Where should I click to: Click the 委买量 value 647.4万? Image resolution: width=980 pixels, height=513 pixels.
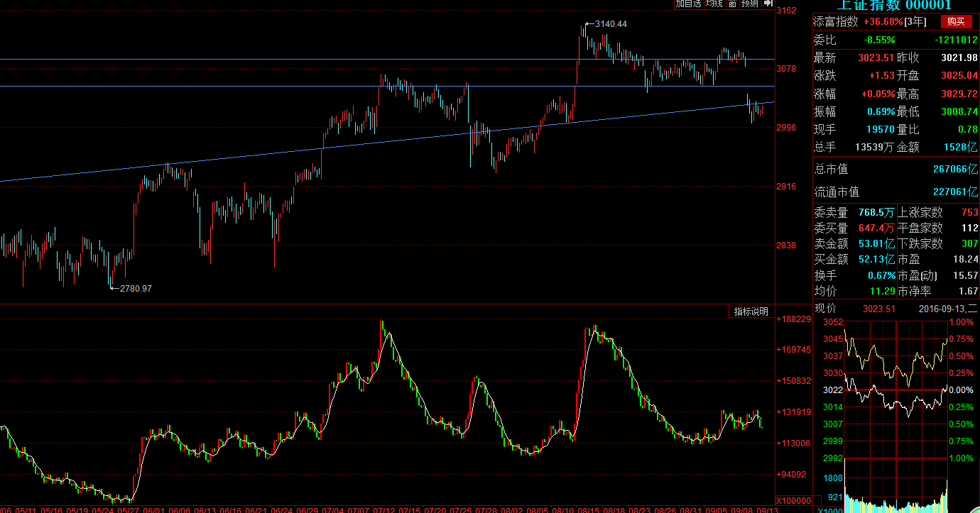coord(877,228)
